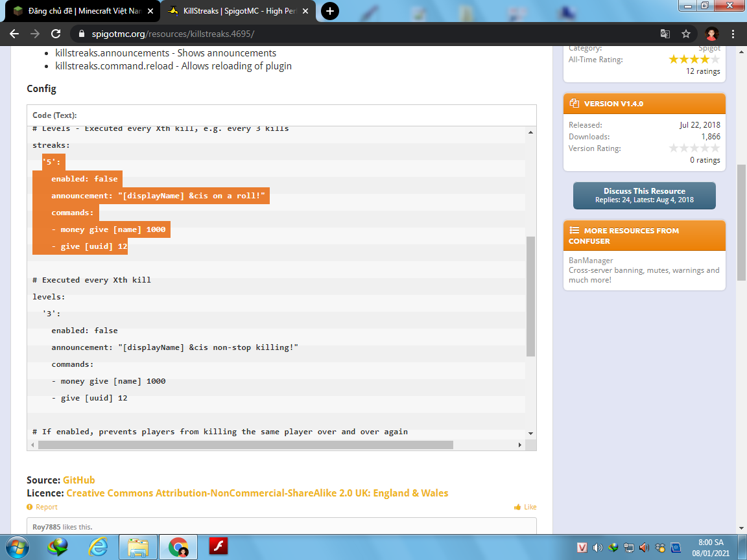Click the Config heading
Viewport: 747px width, 560px height.
(41, 89)
